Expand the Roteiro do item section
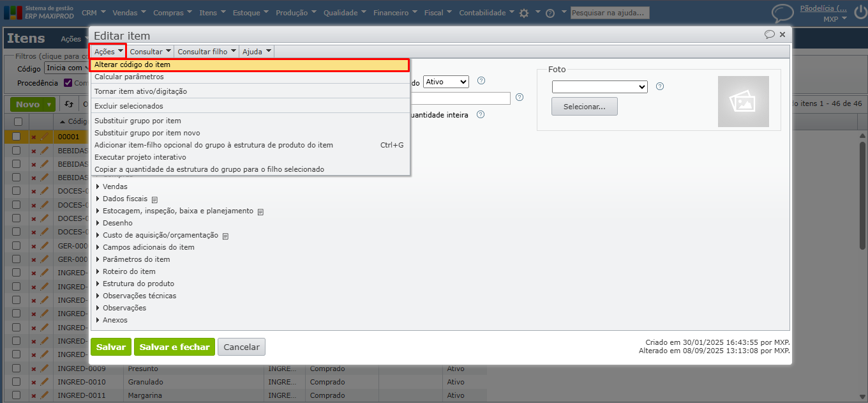868x403 pixels. 126,272
